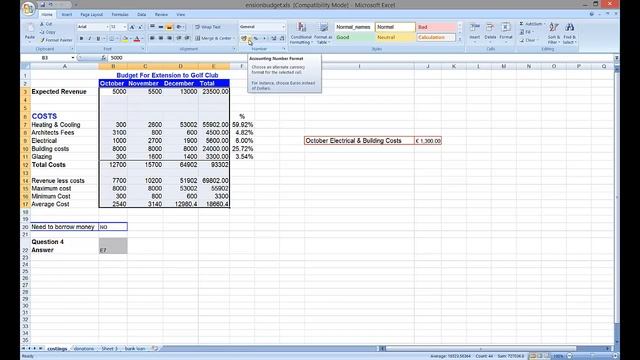
Task: Click the formula bar showing 5000
Action: [361, 58]
